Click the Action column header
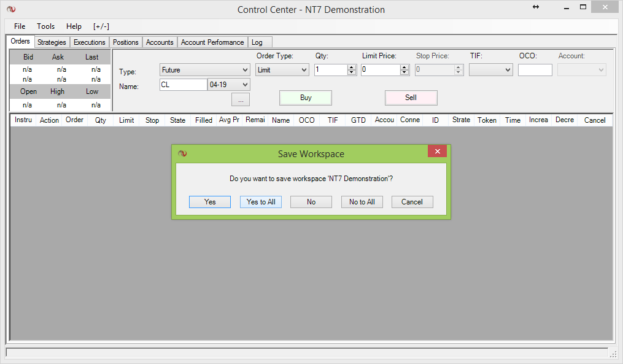623x364 pixels. (49, 120)
